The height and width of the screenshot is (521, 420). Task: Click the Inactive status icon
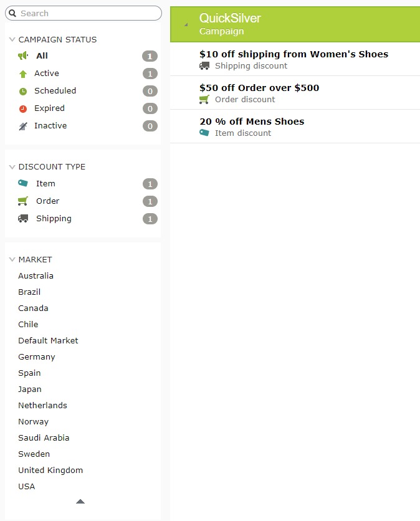coord(23,126)
